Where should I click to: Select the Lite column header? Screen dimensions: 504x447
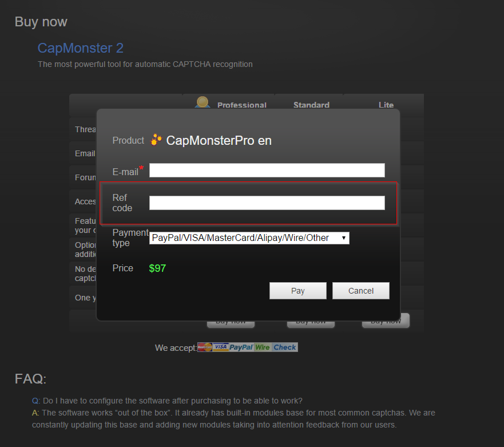pos(386,105)
